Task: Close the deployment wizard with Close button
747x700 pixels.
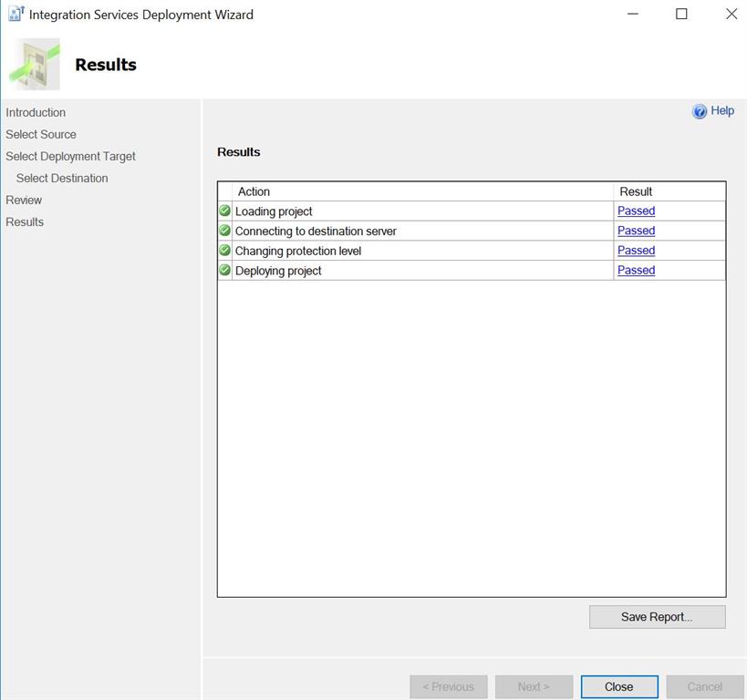Action: point(618,686)
